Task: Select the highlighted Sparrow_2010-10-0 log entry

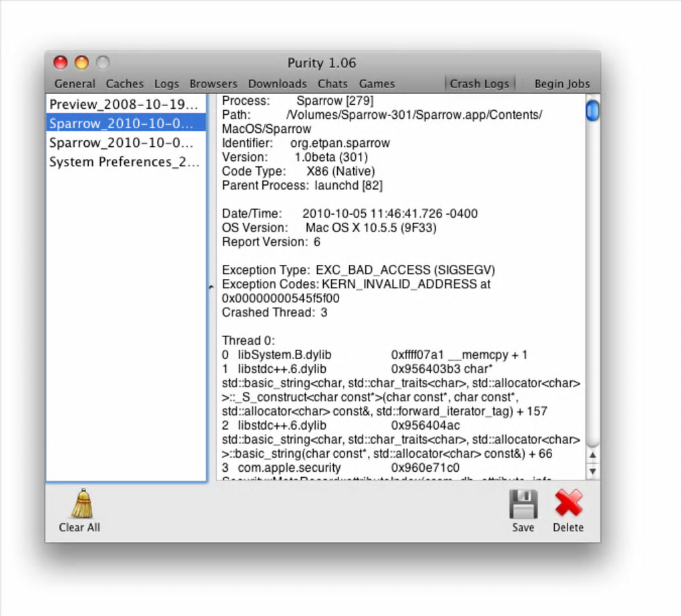Action: click(x=126, y=123)
